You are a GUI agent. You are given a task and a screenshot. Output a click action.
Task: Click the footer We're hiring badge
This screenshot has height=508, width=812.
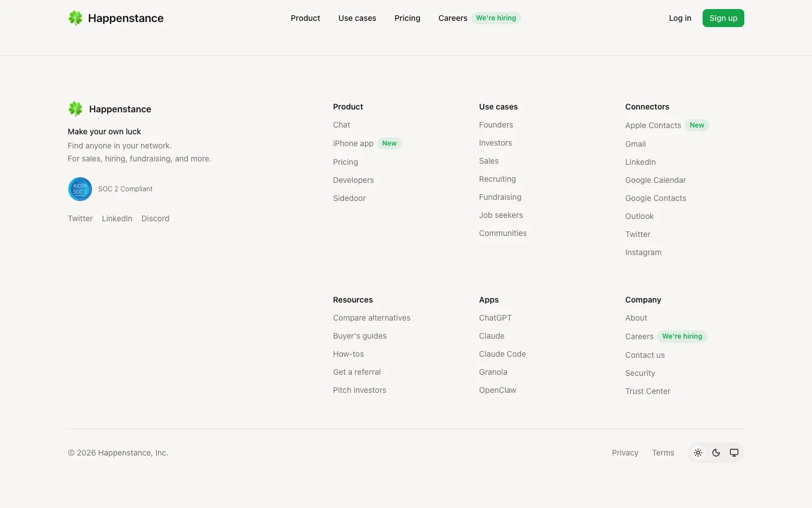pos(682,336)
